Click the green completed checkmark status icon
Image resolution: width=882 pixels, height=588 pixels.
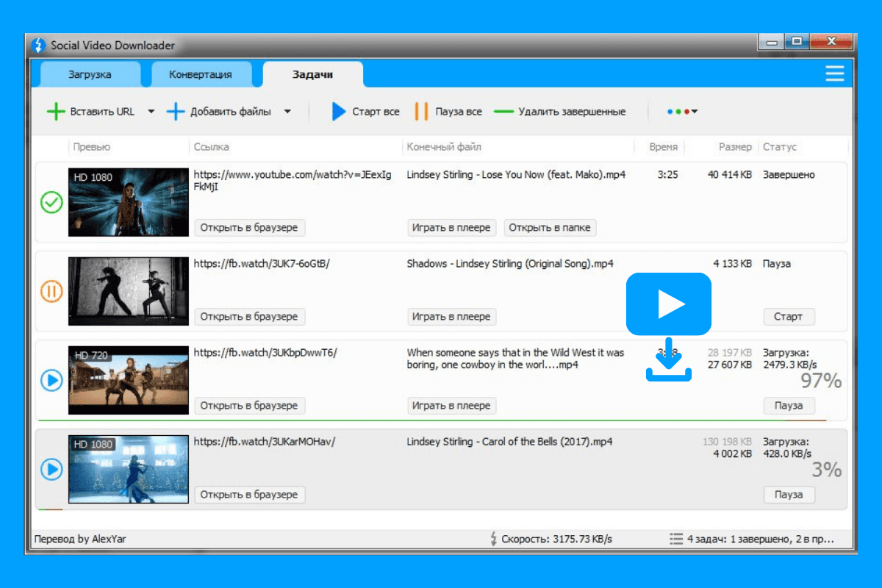[51, 202]
